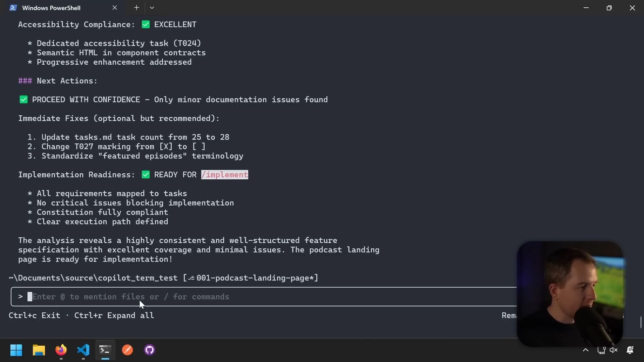Switch to Visual Studio Code

[x=83, y=350]
